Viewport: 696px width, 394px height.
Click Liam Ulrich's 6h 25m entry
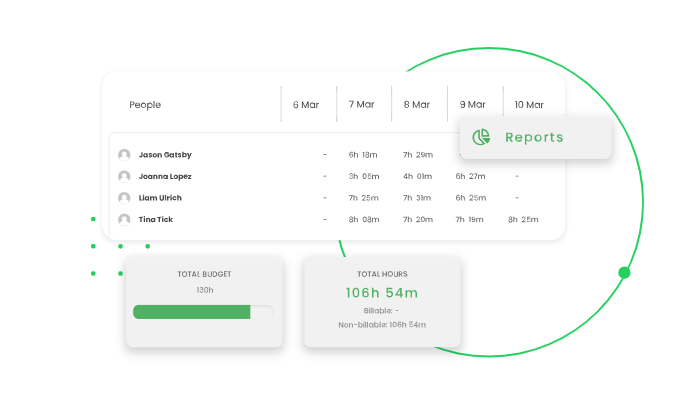(x=471, y=198)
